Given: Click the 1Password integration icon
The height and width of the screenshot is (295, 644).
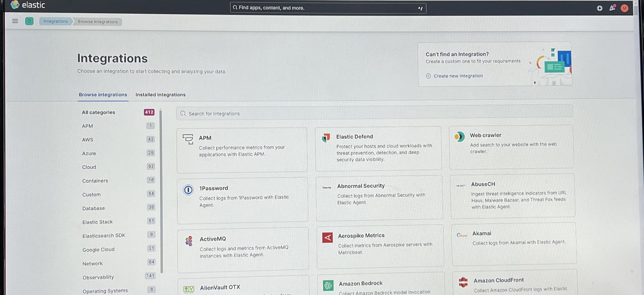Looking at the screenshot, I should pyautogui.click(x=188, y=190).
